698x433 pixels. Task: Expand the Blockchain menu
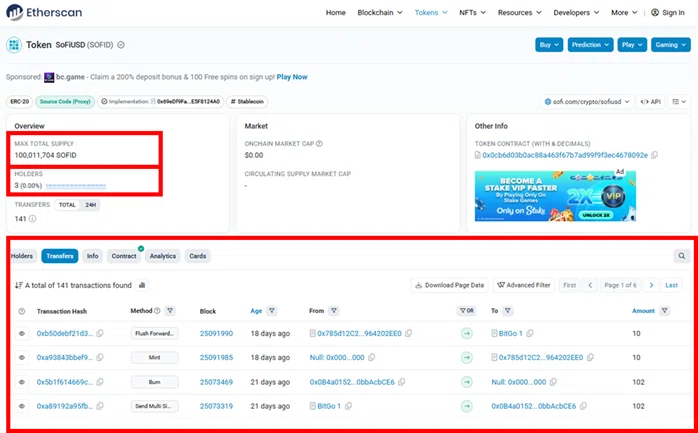tap(380, 12)
